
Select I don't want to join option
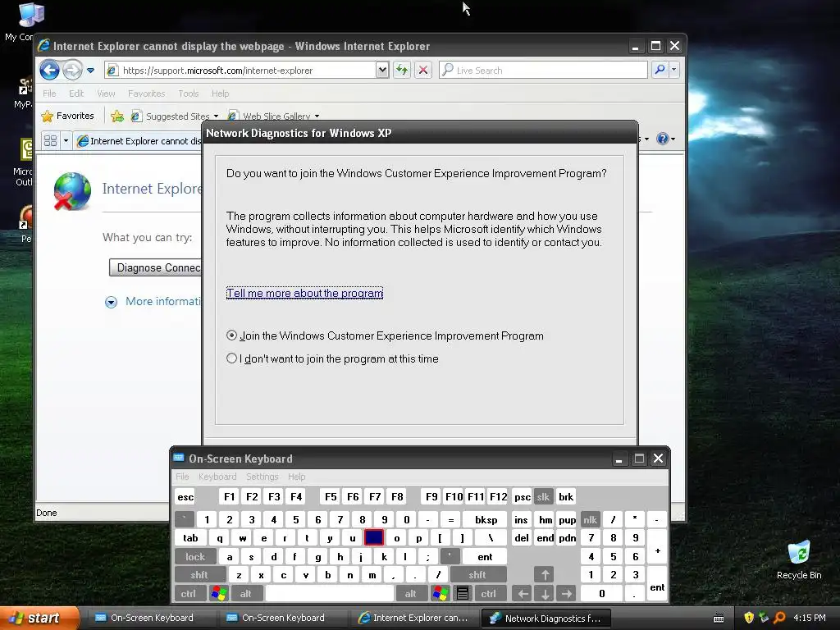231,358
